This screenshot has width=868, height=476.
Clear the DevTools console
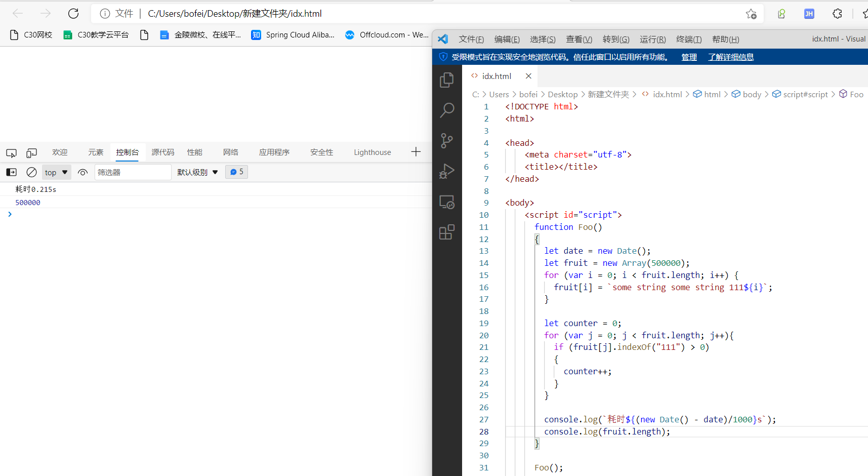[31, 172]
